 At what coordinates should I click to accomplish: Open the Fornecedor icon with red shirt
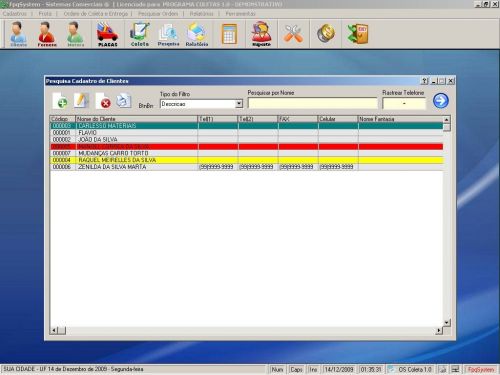47,34
